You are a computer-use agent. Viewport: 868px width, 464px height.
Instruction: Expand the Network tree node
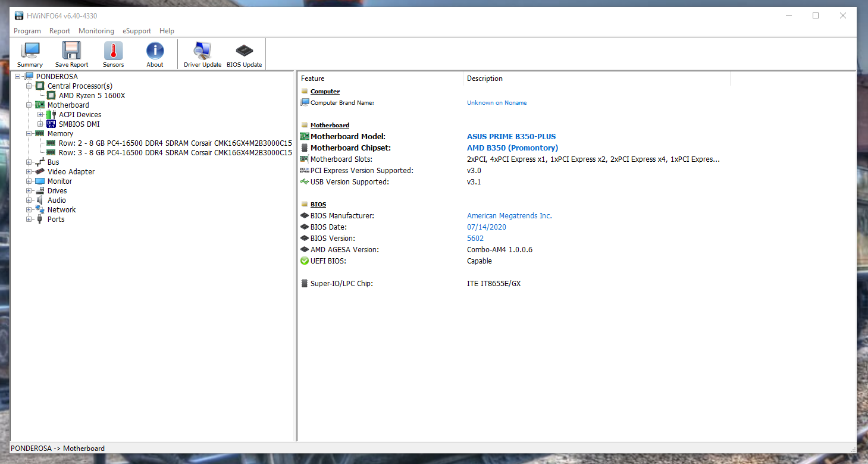[29, 210]
